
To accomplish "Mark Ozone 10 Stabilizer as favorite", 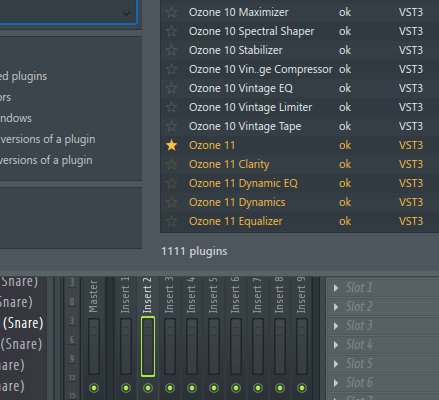I will (172, 50).
